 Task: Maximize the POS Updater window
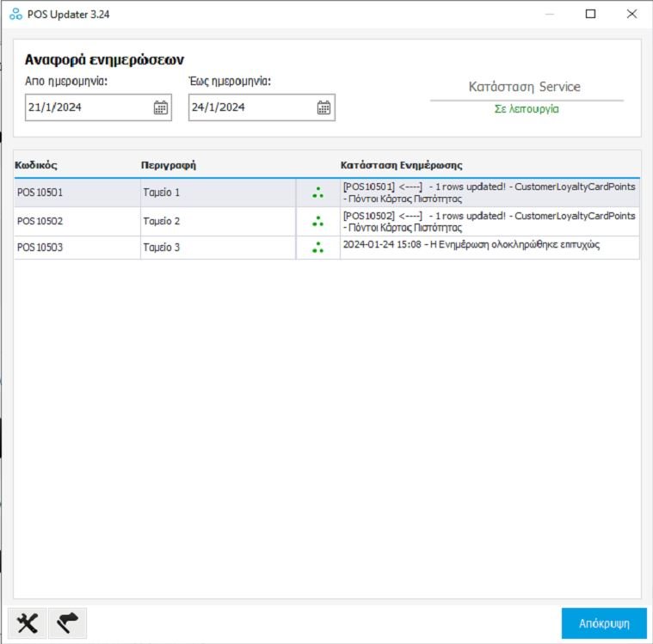click(590, 14)
